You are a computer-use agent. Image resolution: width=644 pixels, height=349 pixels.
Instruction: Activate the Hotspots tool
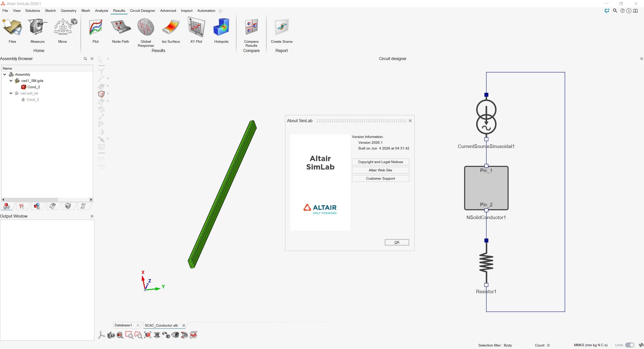[x=221, y=31]
